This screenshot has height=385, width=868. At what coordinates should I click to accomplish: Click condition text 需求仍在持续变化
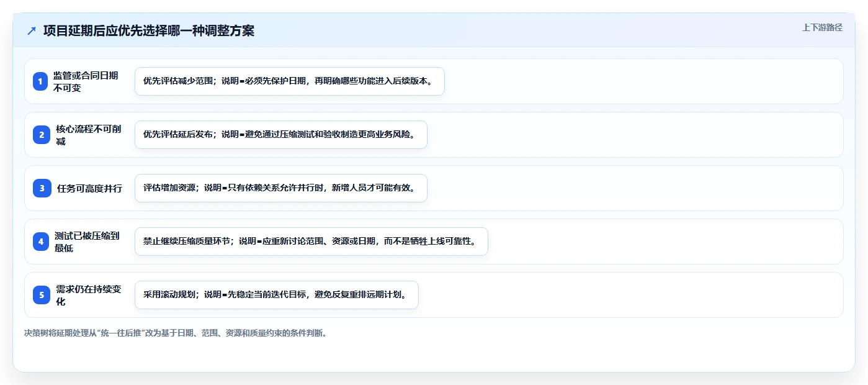point(89,295)
